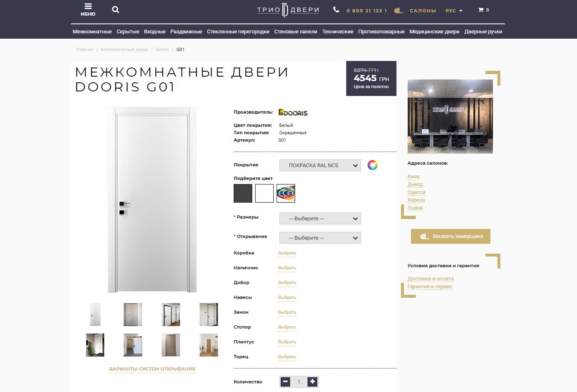Image resolution: width=577 pixels, height=392 pixels.
Task: Decrease quantity with minus button
Action: (x=285, y=382)
